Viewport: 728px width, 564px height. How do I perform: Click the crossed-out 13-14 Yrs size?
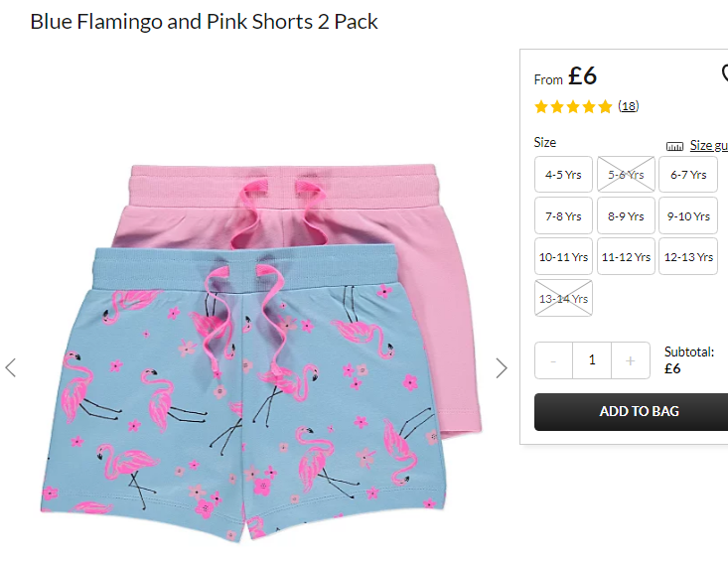(x=563, y=298)
